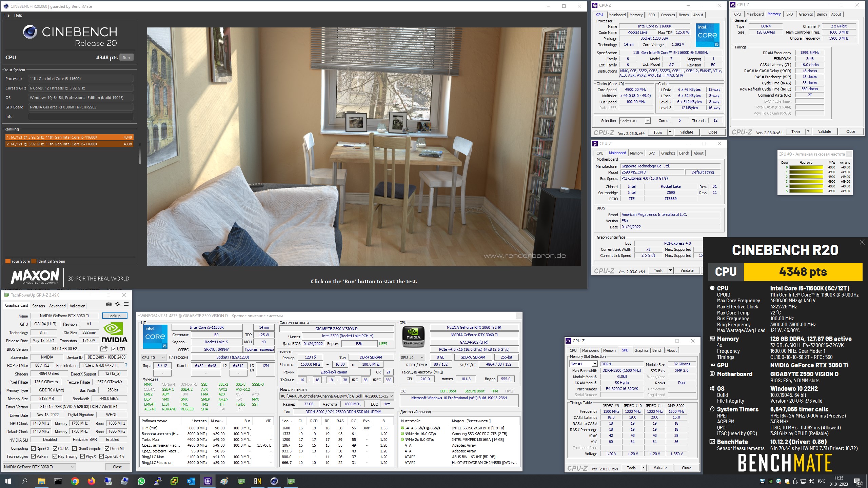
Task: Open Cinebench File menu
Action: pos(6,15)
